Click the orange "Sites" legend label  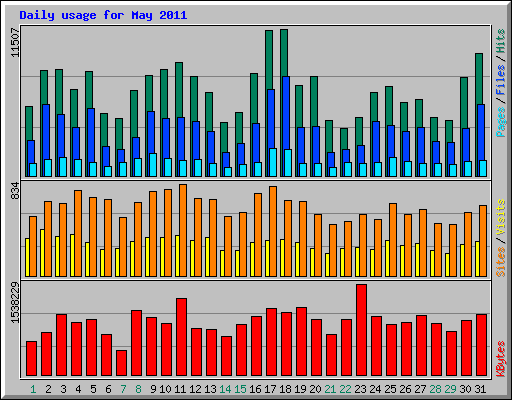pos(501,262)
